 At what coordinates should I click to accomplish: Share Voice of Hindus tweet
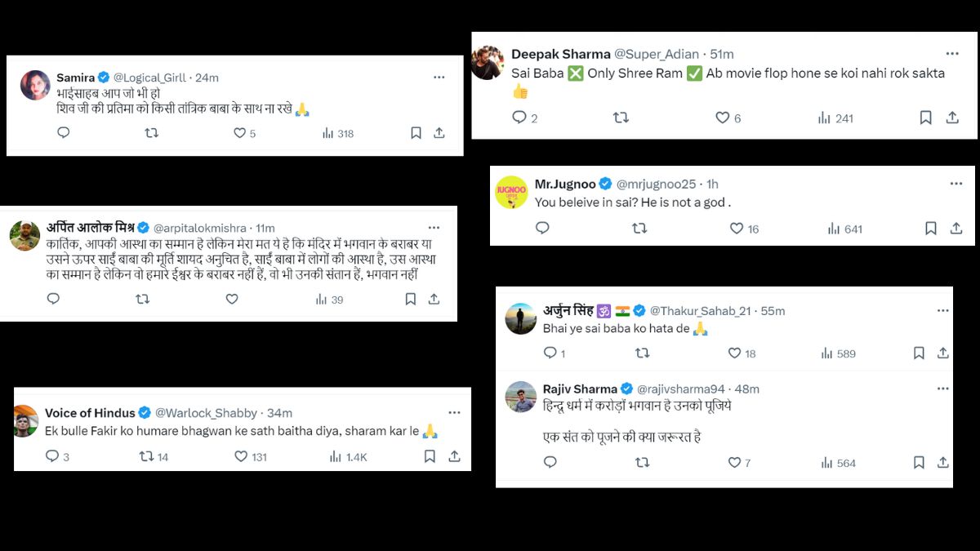tap(454, 456)
